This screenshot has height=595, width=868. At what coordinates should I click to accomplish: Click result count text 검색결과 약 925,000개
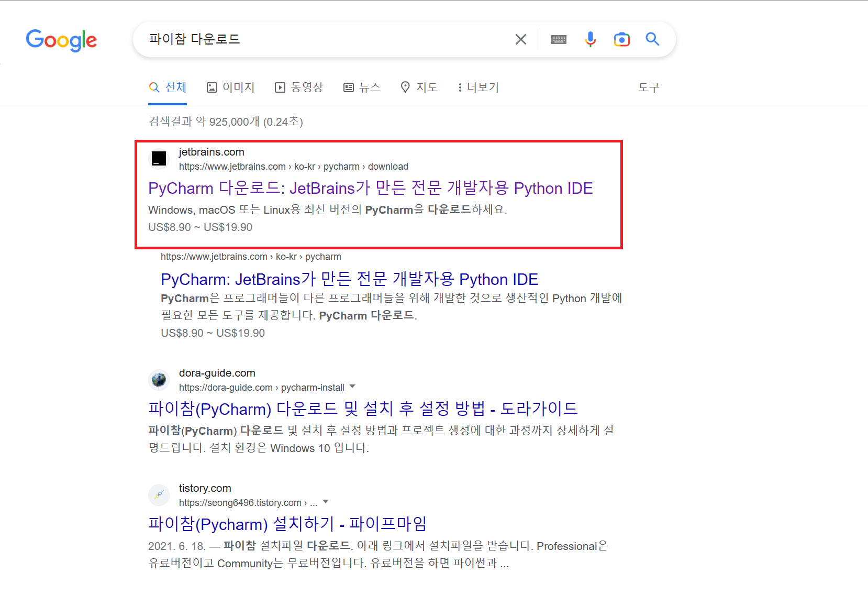(x=226, y=122)
